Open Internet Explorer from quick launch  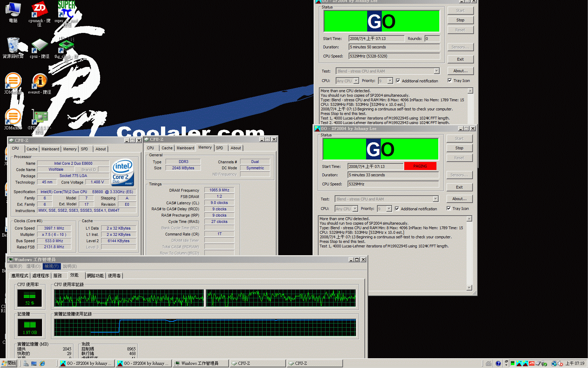(x=42, y=363)
